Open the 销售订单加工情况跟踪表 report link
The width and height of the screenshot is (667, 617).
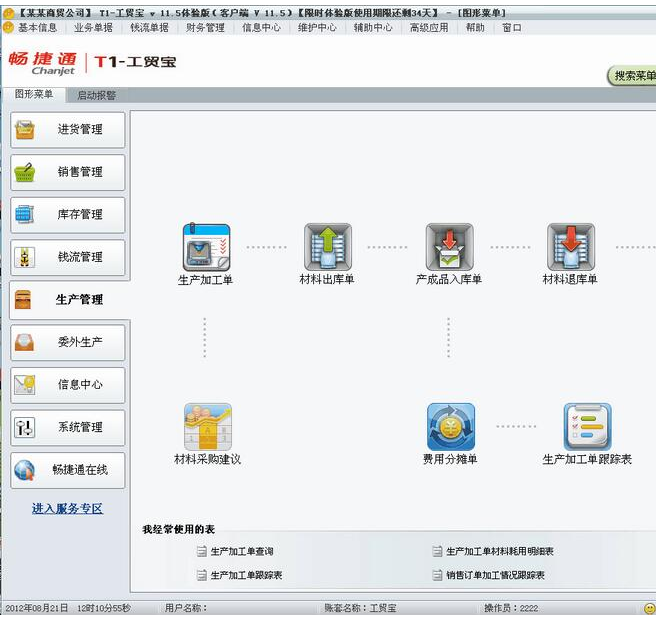pyautogui.click(x=496, y=575)
